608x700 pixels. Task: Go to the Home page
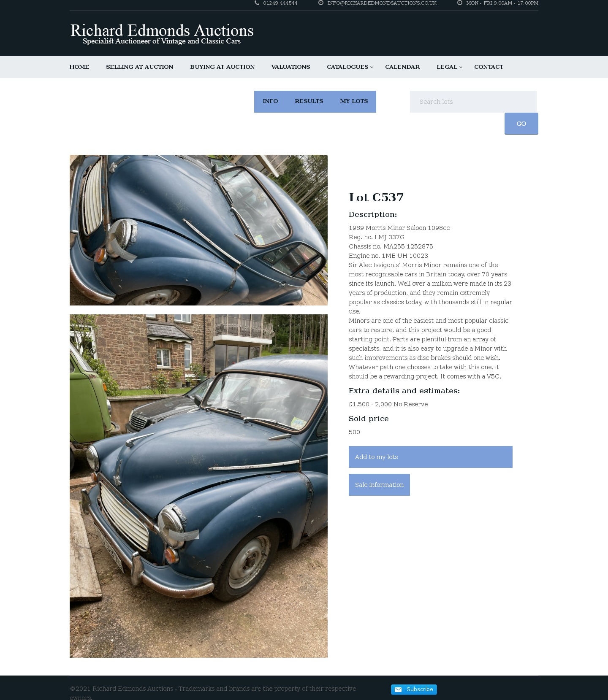pos(79,67)
